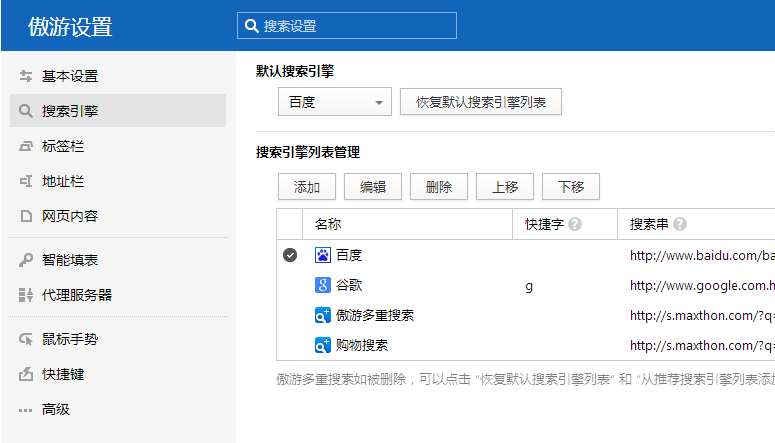Click the proxy server icon
Screen dimensions: 775x443
[x=26, y=295]
